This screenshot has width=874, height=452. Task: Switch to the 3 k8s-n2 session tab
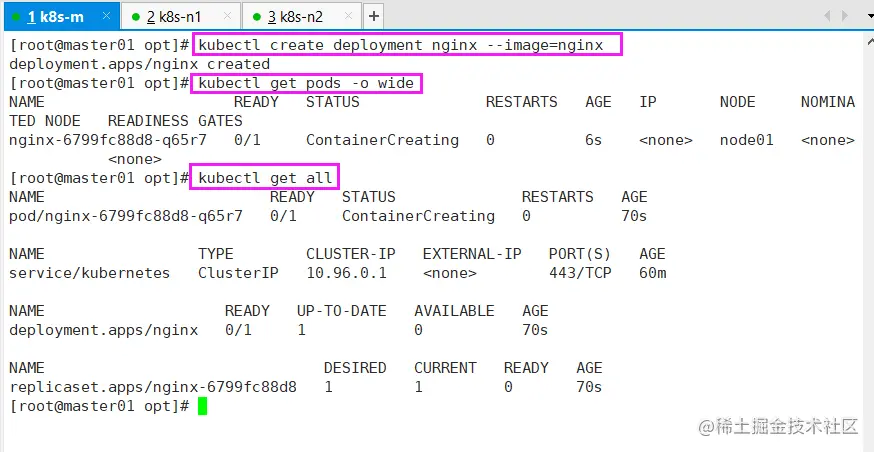pyautogui.click(x=302, y=17)
